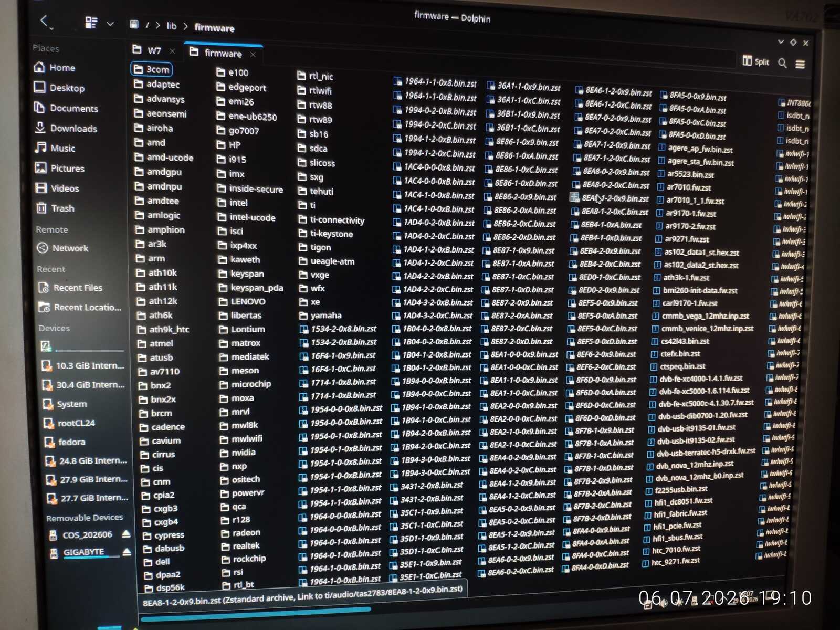Open the search magnifier icon
Image resolution: width=840 pixels, height=630 pixels.
click(782, 63)
